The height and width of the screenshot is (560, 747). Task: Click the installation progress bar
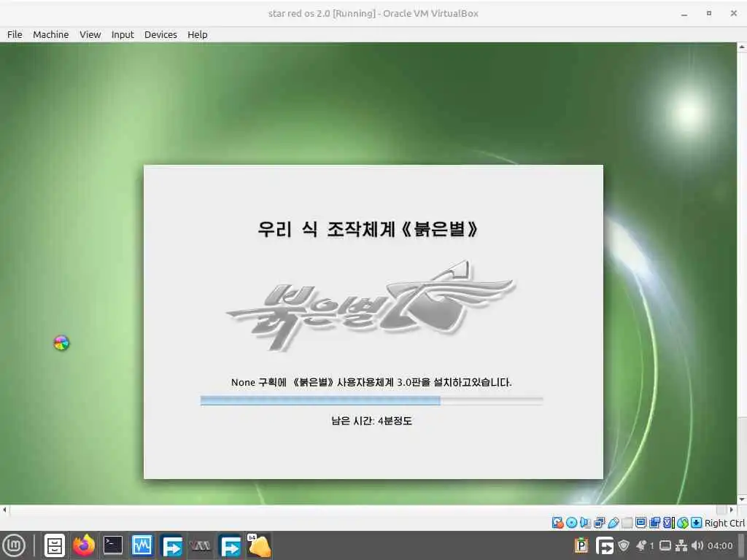click(371, 400)
